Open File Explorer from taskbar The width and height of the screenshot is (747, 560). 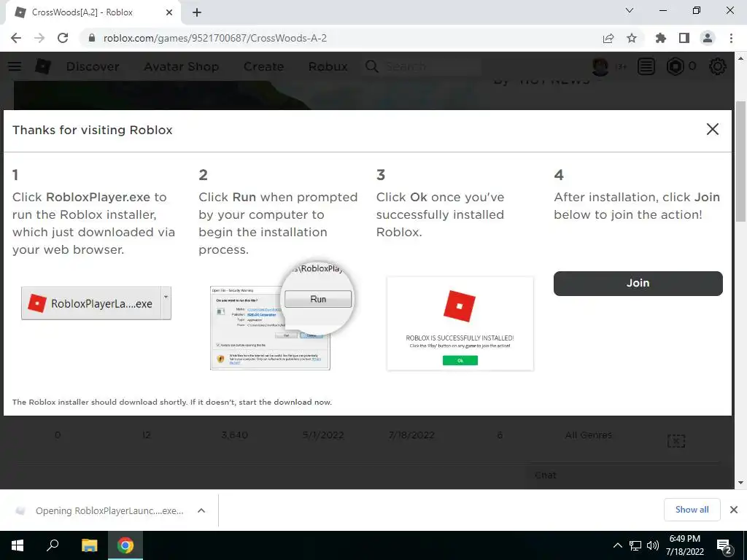click(x=89, y=545)
